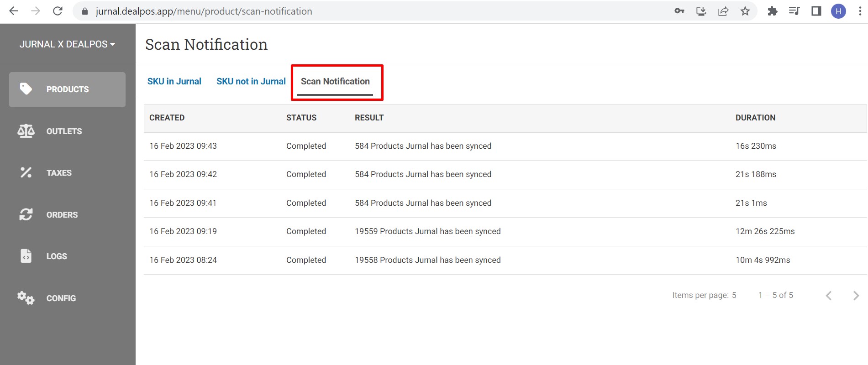Click the 16s 230ms duration
The height and width of the screenshot is (365, 868).
(756, 146)
